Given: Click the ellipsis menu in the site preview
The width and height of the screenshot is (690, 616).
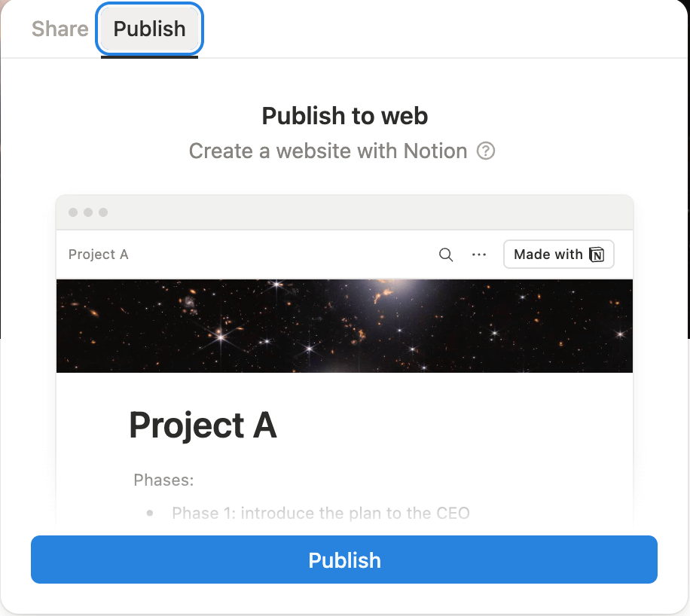Looking at the screenshot, I should (x=479, y=255).
